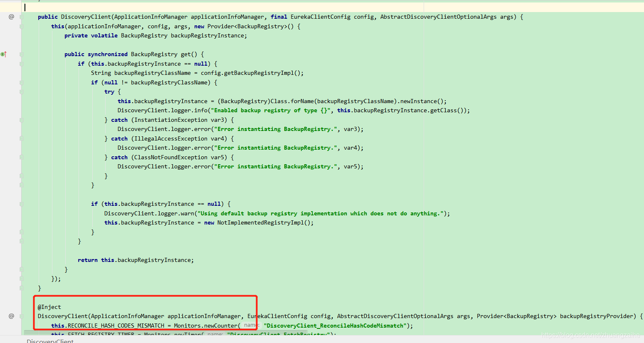Click the volatile keyword
644x343 pixels.
coord(104,35)
